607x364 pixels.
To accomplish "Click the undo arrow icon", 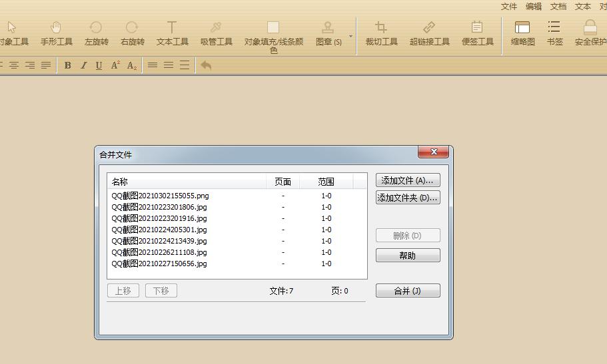I will (206, 65).
